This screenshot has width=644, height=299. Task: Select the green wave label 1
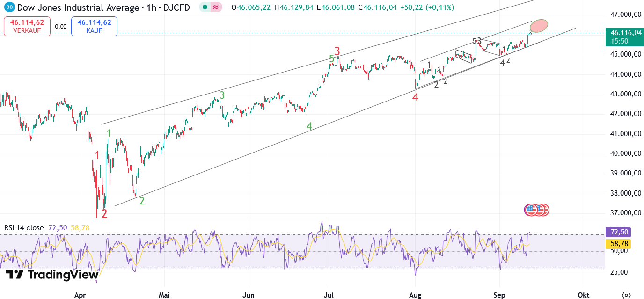[109, 133]
